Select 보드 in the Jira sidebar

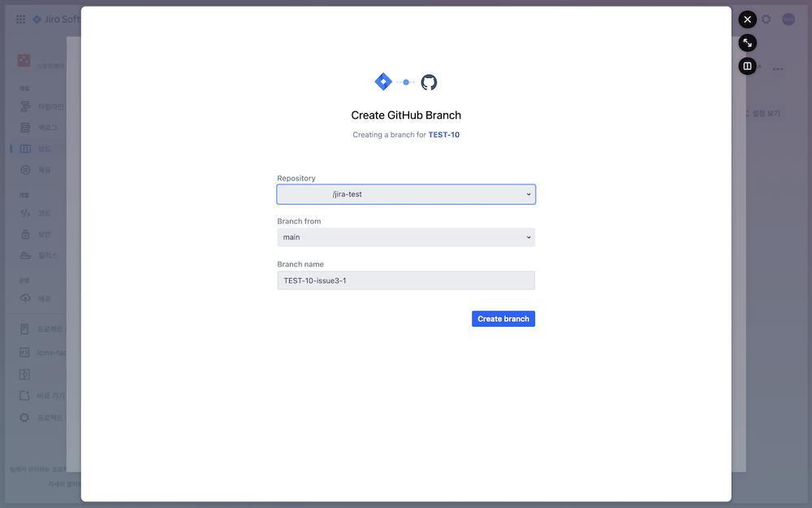[37, 149]
